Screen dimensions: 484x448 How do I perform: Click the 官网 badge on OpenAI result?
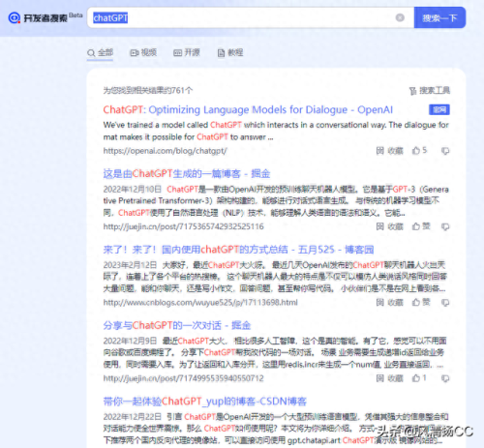point(439,109)
